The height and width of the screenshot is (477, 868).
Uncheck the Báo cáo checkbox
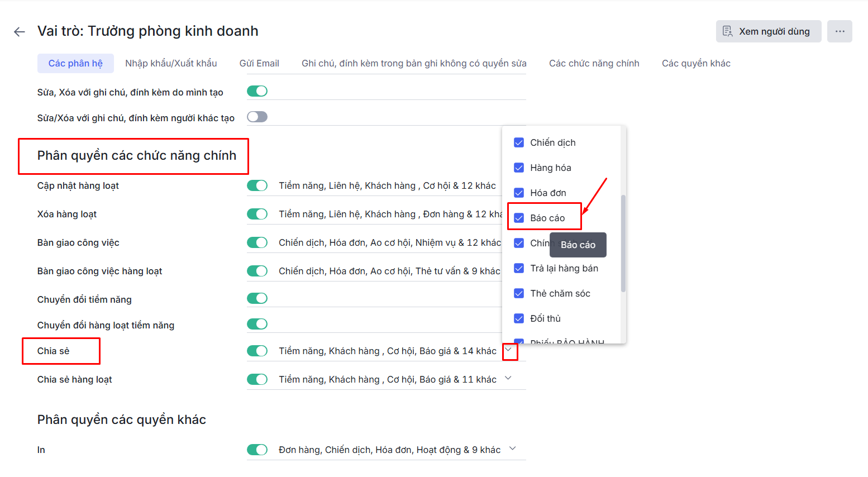click(519, 218)
